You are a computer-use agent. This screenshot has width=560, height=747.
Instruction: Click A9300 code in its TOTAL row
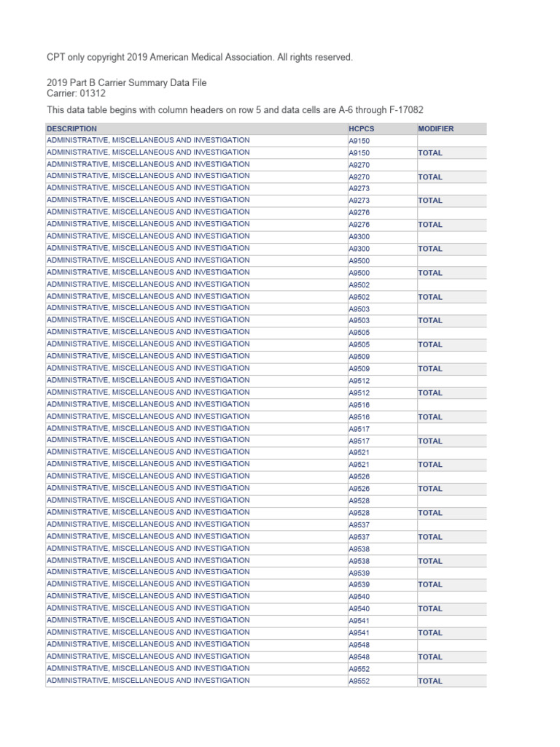359,249
